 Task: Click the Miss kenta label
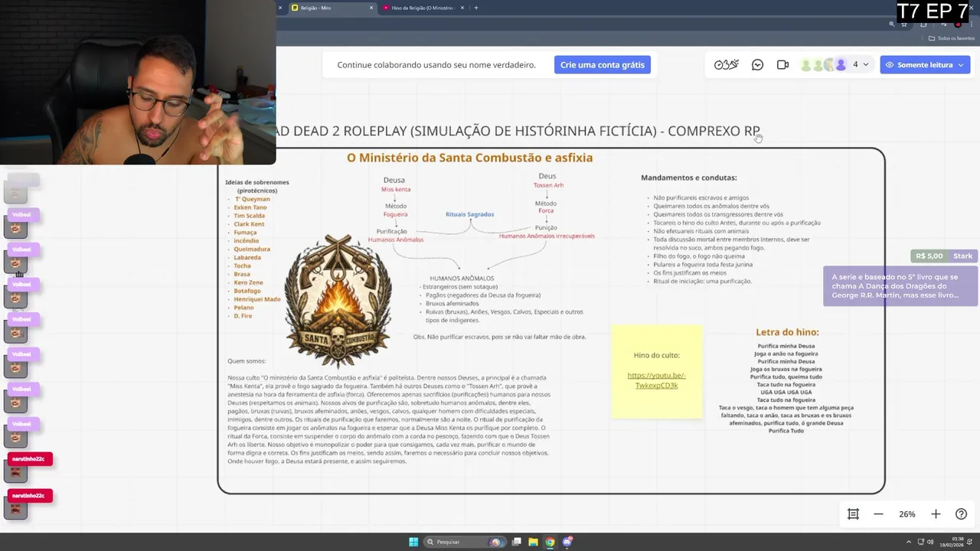[396, 189]
